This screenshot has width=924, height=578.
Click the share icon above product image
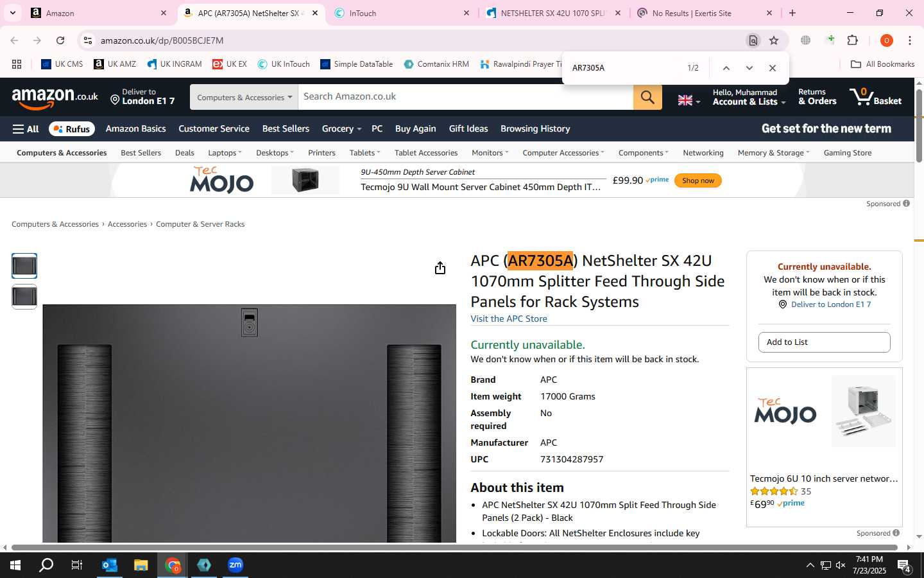[440, 268]
